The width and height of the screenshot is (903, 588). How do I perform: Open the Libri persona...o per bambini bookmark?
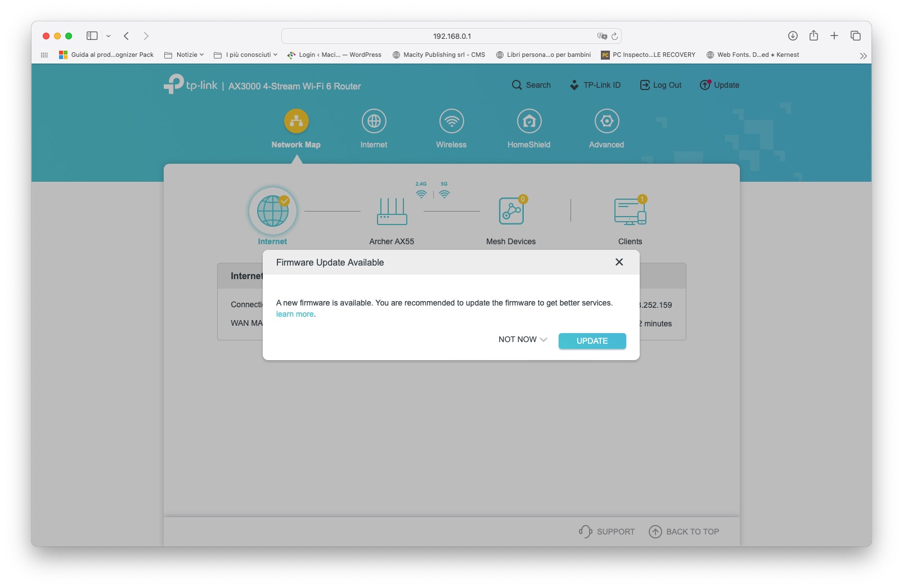click(543, 55)
